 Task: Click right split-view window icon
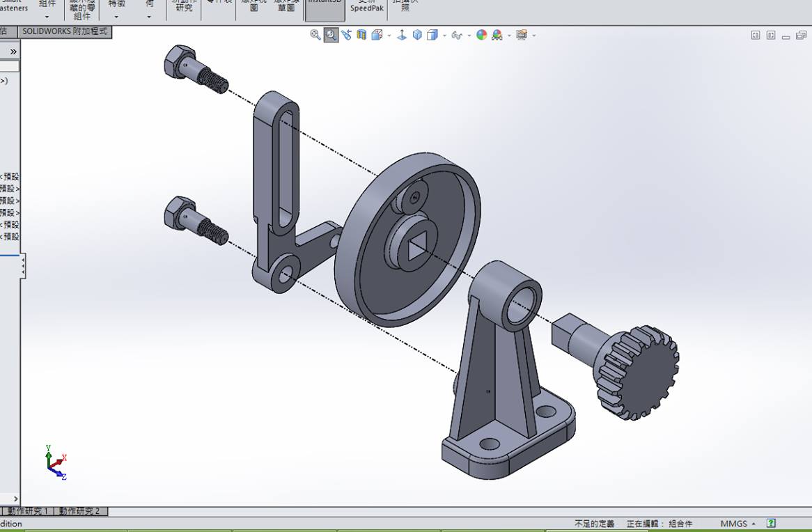pos(771,36)
